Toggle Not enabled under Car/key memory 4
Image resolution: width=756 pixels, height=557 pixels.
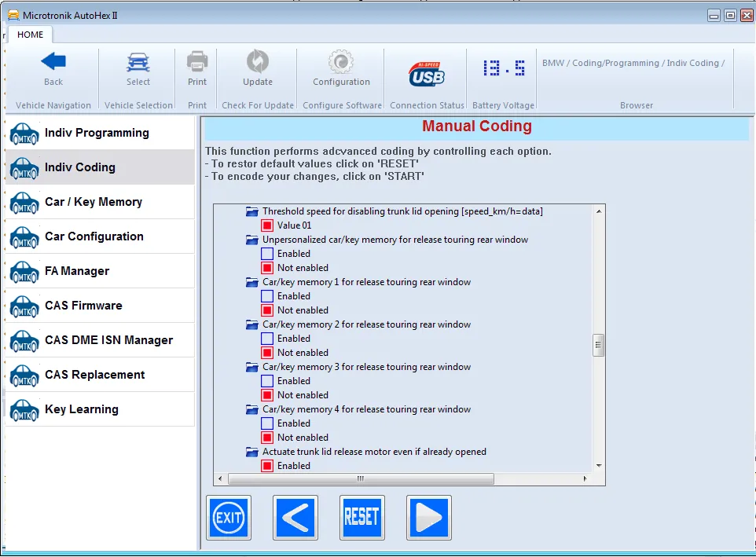(x=267, y=437)
